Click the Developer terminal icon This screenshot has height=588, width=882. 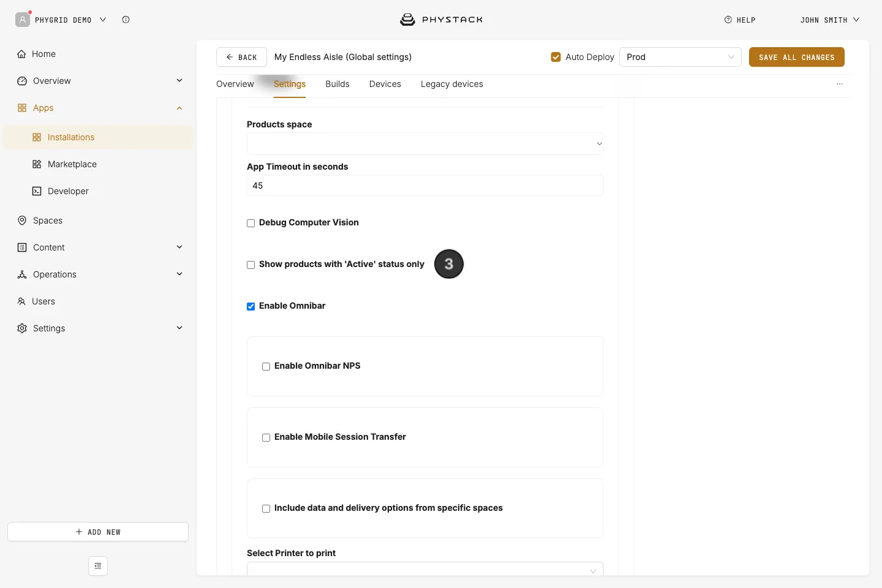point(37,191)
